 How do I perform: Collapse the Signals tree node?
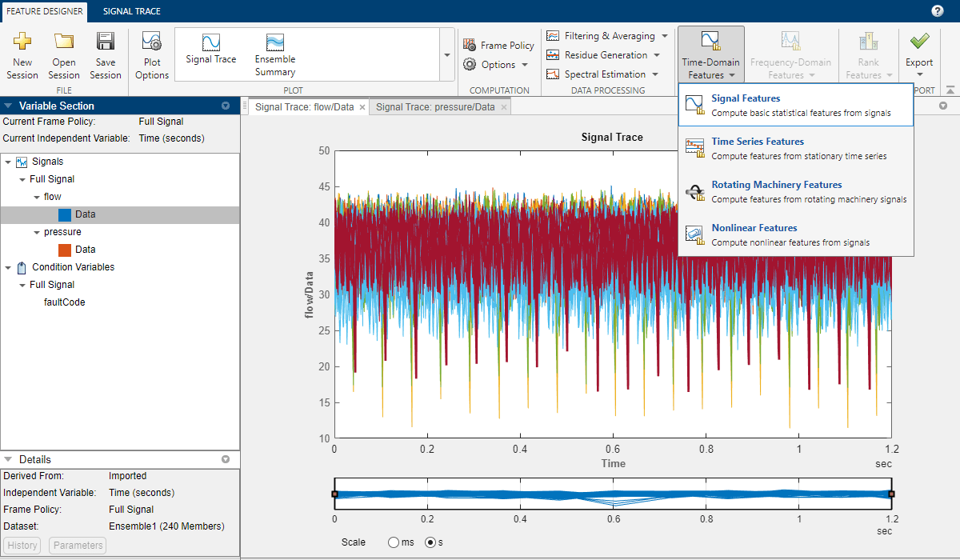(8, 162)
